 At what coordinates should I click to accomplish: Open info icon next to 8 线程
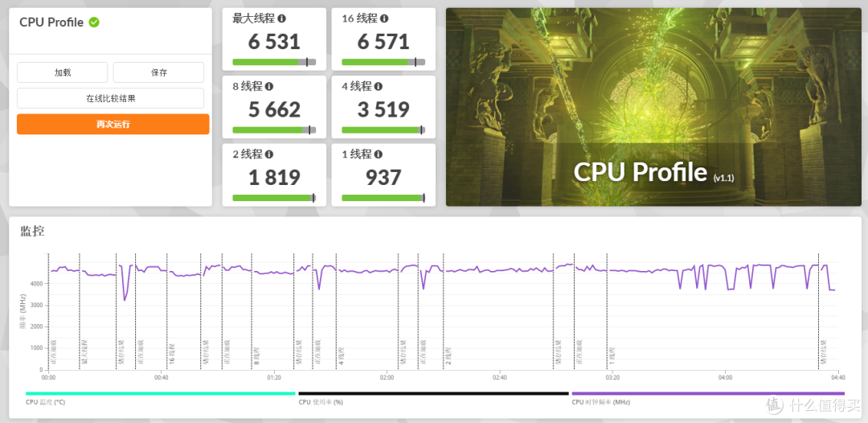(x=269, y=86)
